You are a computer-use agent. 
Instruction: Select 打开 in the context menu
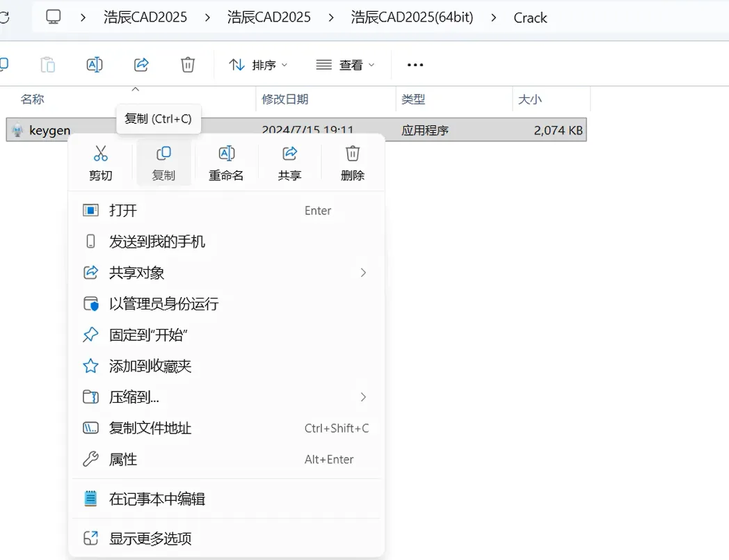pyautogui.click(x=226, y=210)
